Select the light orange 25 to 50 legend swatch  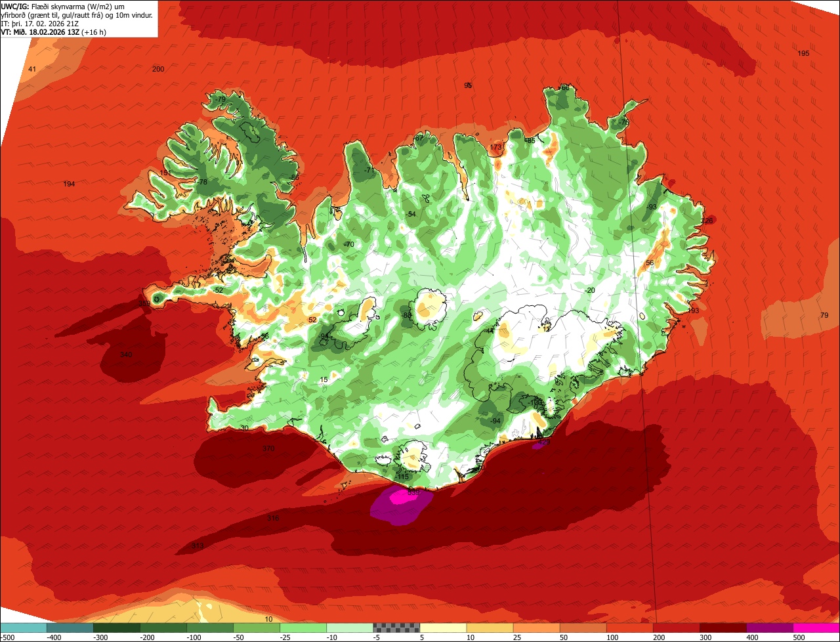click(535, 628)
